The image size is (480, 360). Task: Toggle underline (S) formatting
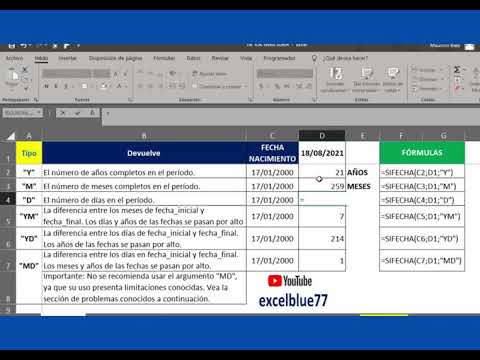(x=66, y=86)
